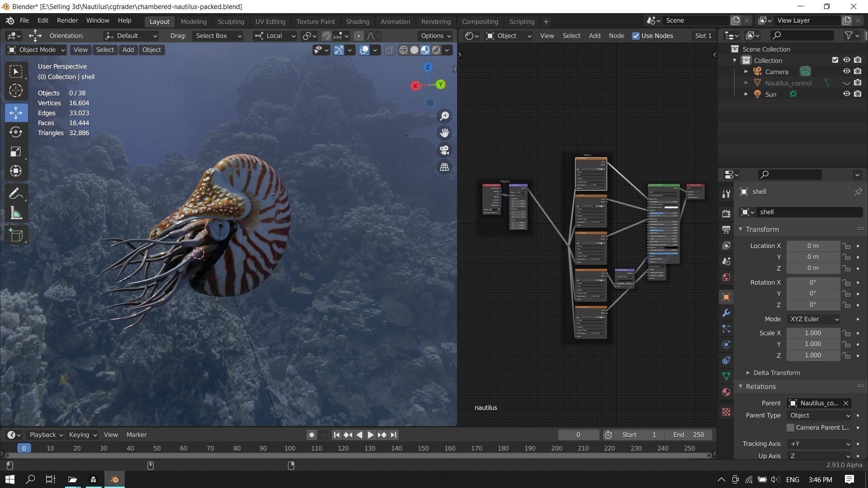Select the Annotate tool

coord(16,194)
